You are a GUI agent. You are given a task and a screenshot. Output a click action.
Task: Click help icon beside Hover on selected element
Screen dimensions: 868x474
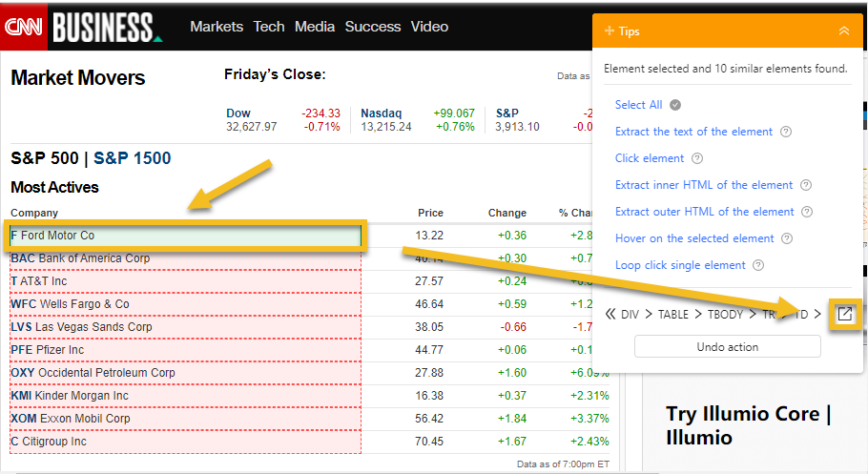787,238
